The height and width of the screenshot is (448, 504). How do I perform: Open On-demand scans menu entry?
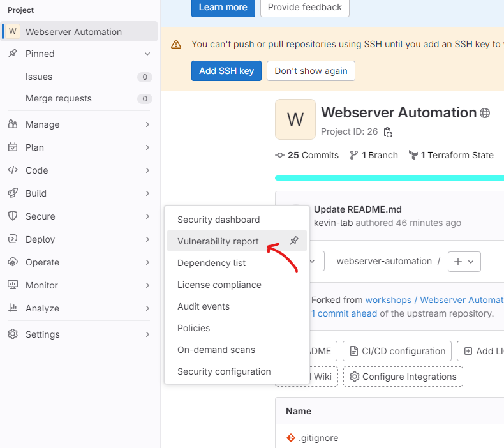click(x=237, y=350)
